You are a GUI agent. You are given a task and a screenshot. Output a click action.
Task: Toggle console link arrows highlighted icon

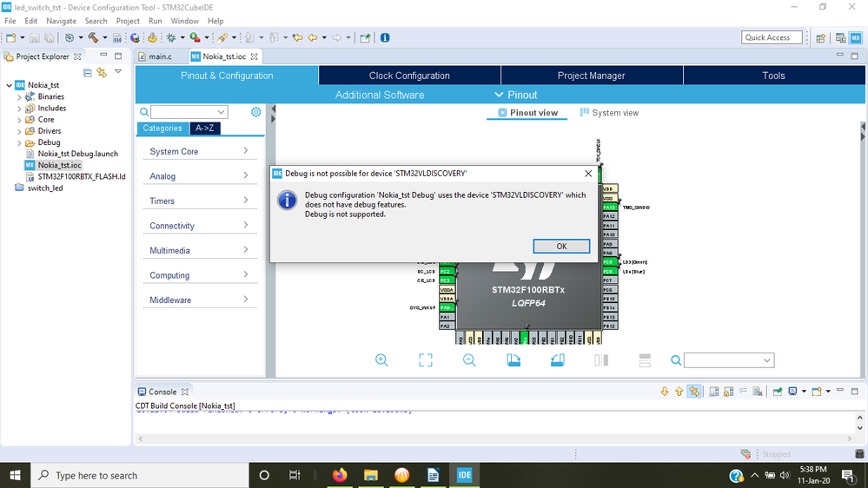[694, 392]
